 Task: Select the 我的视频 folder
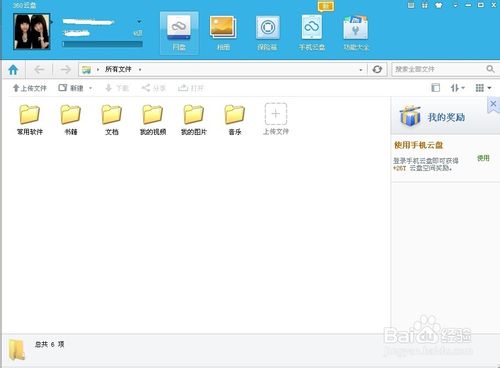(x=153, y=119)
